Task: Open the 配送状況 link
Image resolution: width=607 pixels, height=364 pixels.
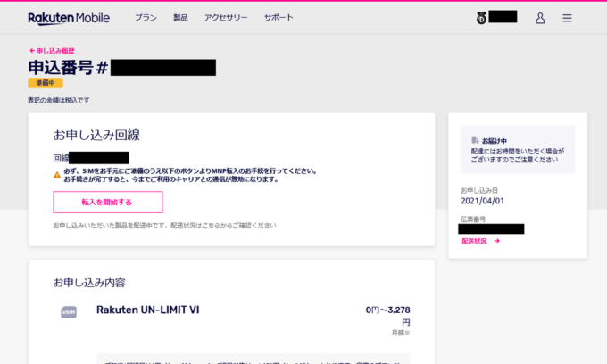Action: [x=480, y=241]
